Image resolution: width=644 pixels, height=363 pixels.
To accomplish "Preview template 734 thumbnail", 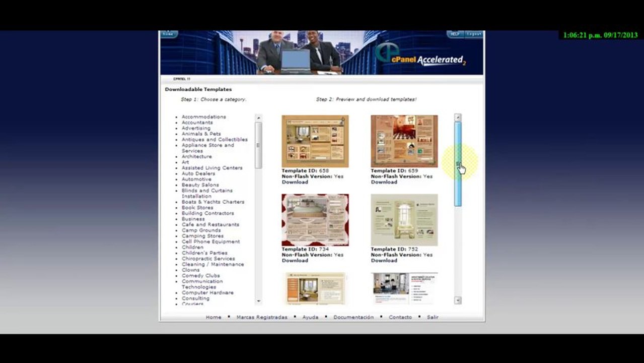I will 315,220.
